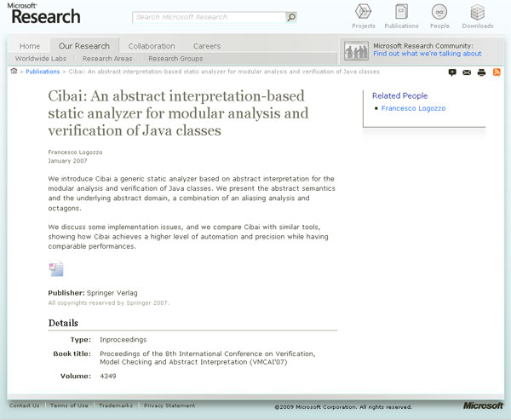Open Research Groups submenu item

pos(175,59)
